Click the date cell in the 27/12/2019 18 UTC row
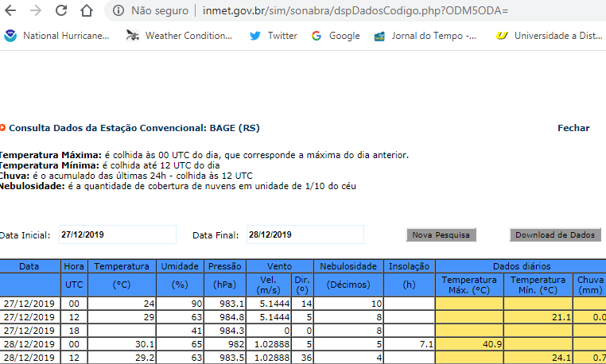The height and width of the screenshot is (364, 606). point(29,331)
